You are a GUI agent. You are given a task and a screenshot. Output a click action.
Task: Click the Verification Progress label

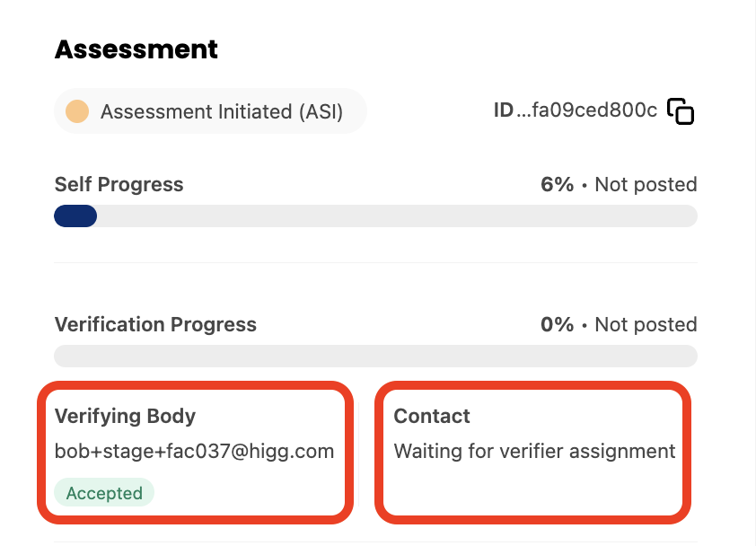(155, 324)
